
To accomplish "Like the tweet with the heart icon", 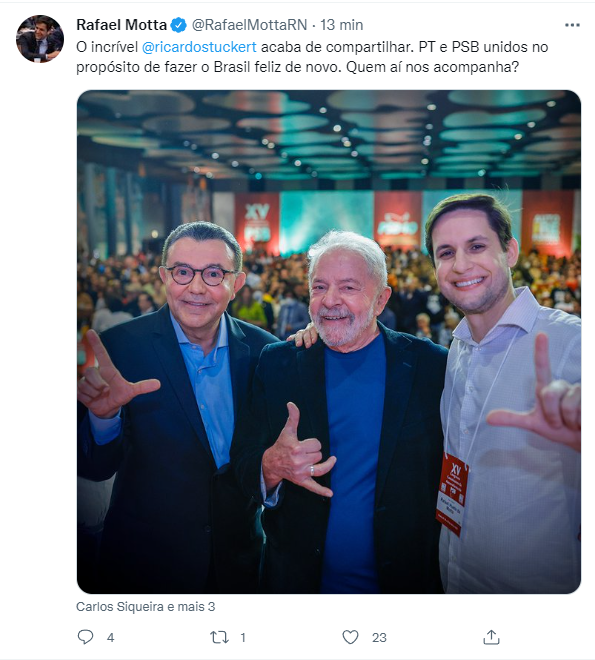I will [350, 637].
